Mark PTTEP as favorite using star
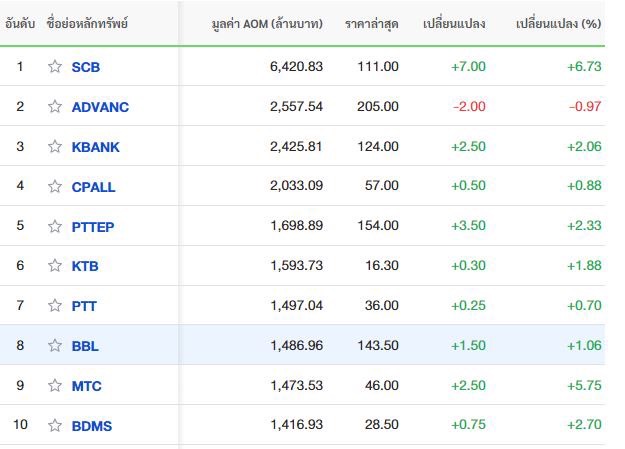 [x=55, y=227]
